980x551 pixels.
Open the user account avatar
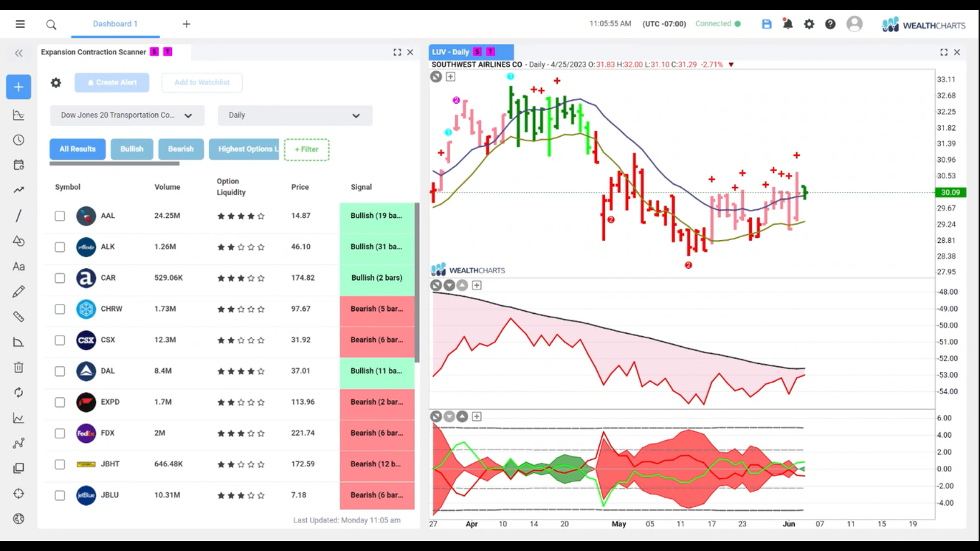[x=854, y=24]
